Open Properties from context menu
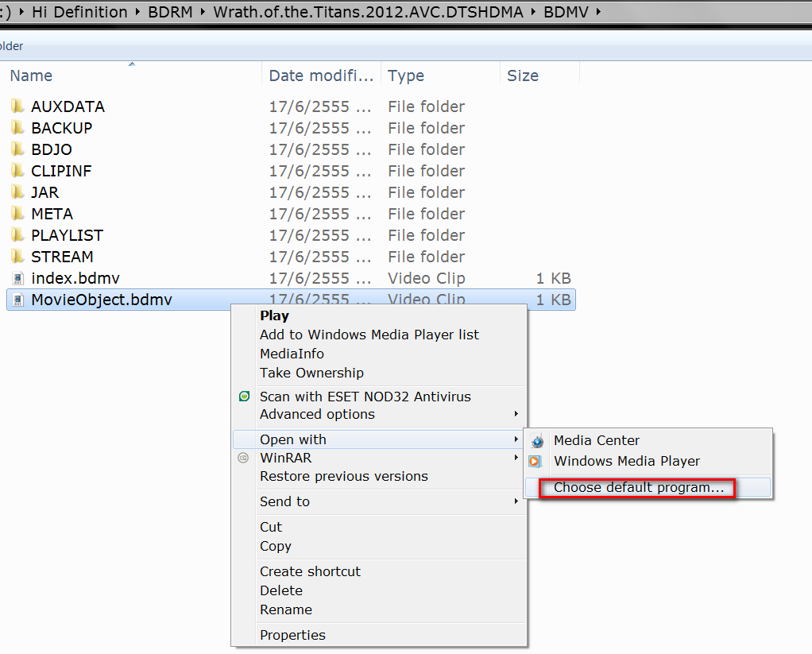 point(292,636)
